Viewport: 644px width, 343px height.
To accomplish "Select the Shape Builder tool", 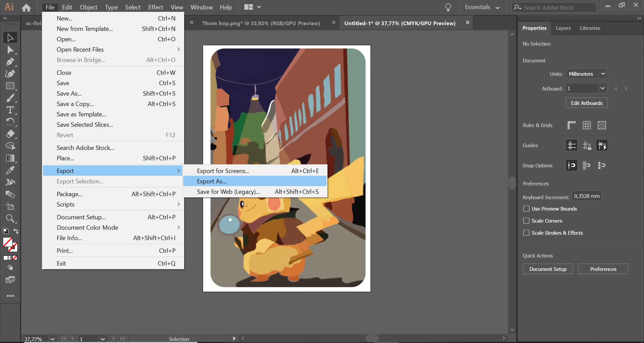I will [x=10, y=146].
